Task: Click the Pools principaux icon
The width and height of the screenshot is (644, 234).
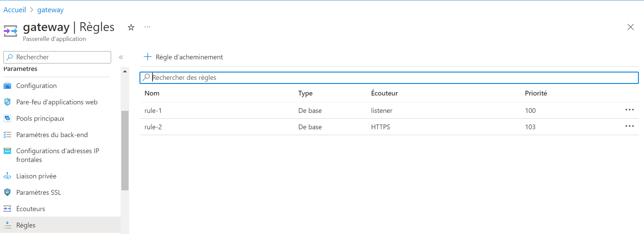Action: pyautogui.click(x=7, y=118)
